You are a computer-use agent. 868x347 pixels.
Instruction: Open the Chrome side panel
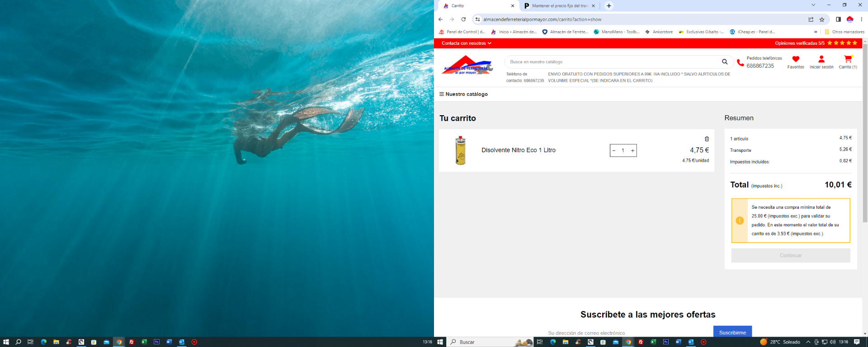coord(838,19)
